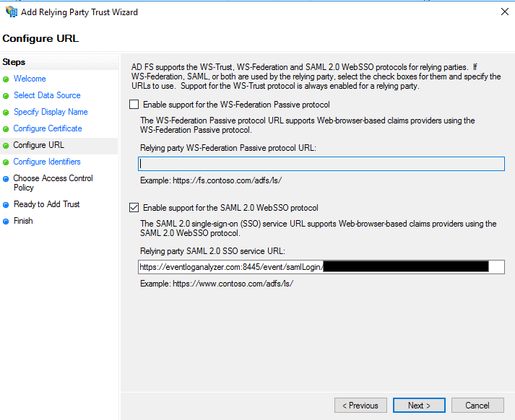Go to the Welcome step
The image size is (515, 420).
(x=30, y=79)
